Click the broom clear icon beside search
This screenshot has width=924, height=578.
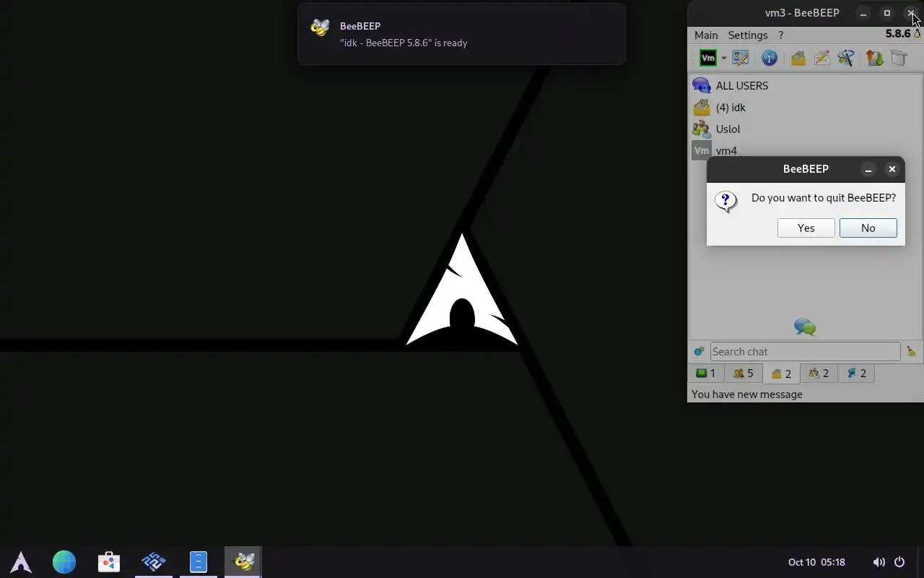click(x=911, y=351)
